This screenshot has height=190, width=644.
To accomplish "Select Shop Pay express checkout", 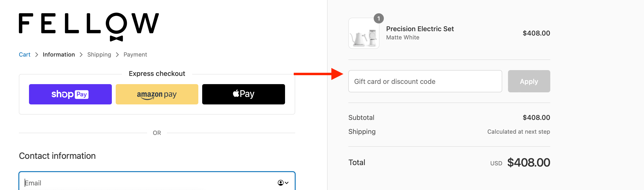I will pos(70,94).
